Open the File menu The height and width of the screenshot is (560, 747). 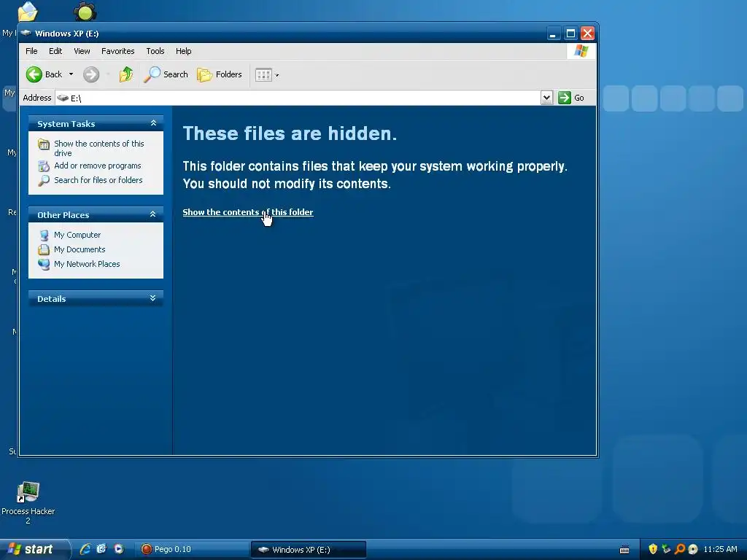(31, 51)
